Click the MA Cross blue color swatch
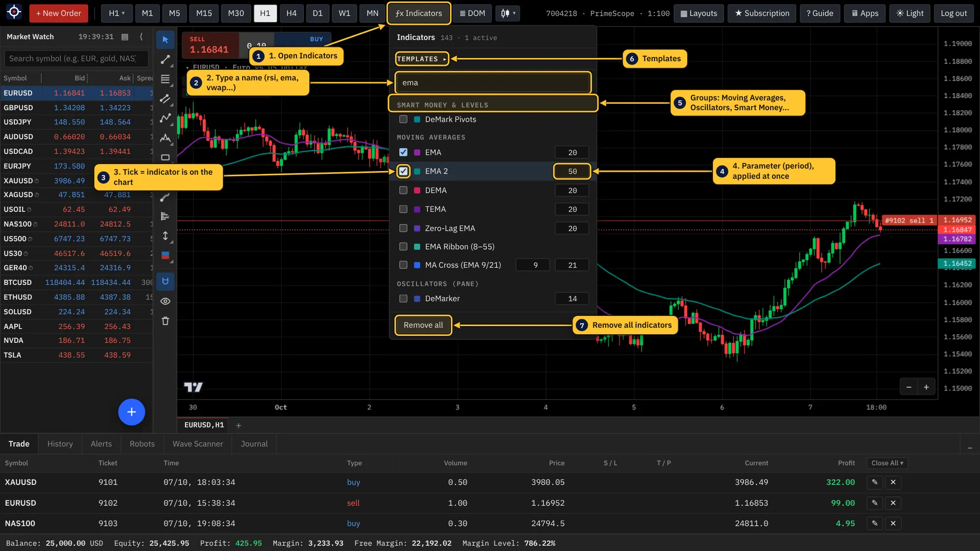Image resolution: width=980 pixels, height=551 pixels. [x=417, y=265]
